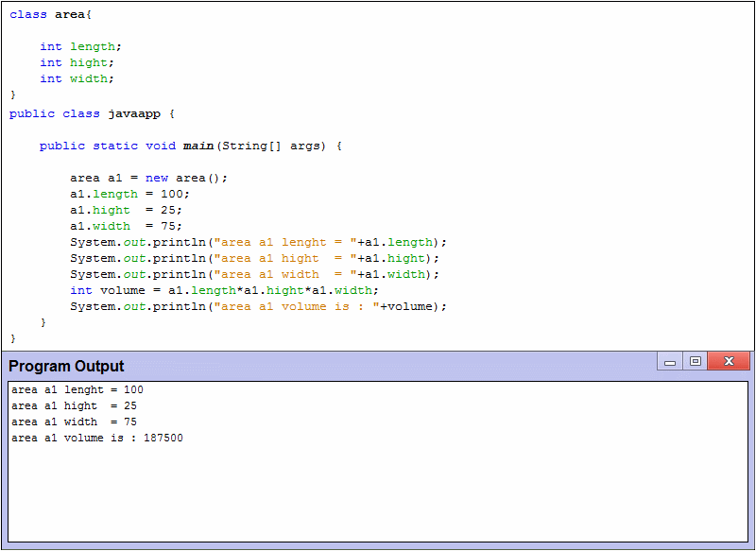Click println line printing 'area a1 volume is'
Screen dimensions: 756x551
click(x=258, y=306)
